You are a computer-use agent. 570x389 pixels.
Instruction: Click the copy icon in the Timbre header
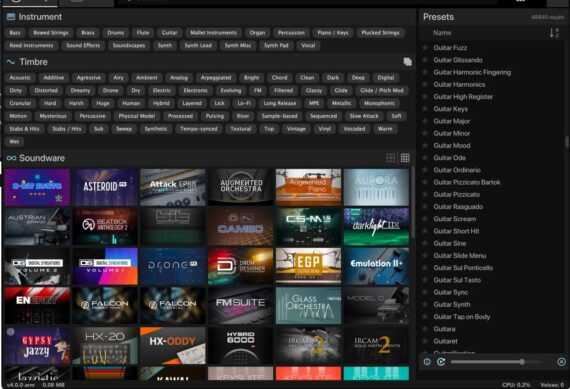[408, 62]
